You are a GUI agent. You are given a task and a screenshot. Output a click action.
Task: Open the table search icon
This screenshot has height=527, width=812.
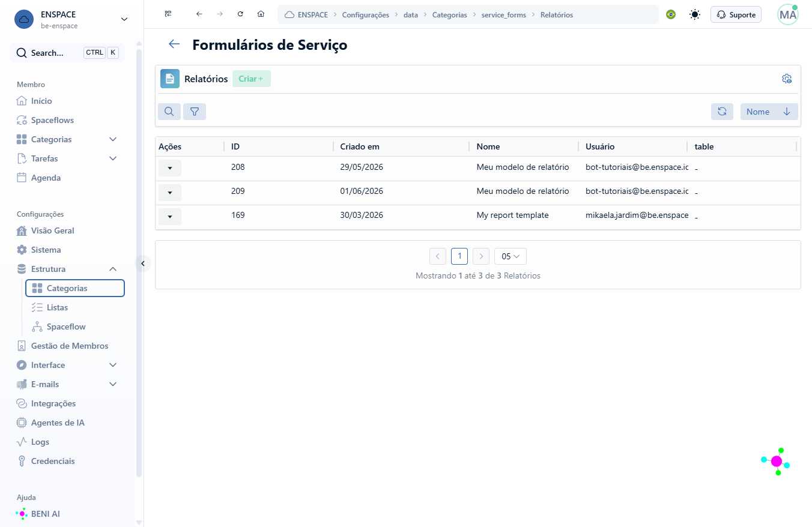pos(169,112)
